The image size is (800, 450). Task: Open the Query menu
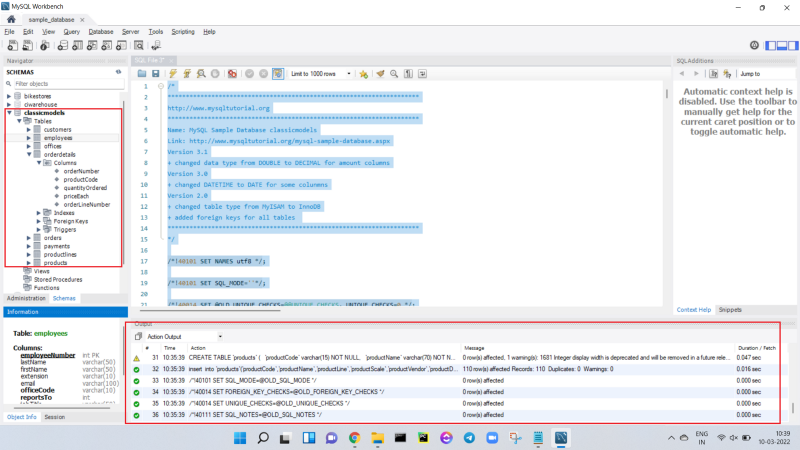click(x=71, y=32)
